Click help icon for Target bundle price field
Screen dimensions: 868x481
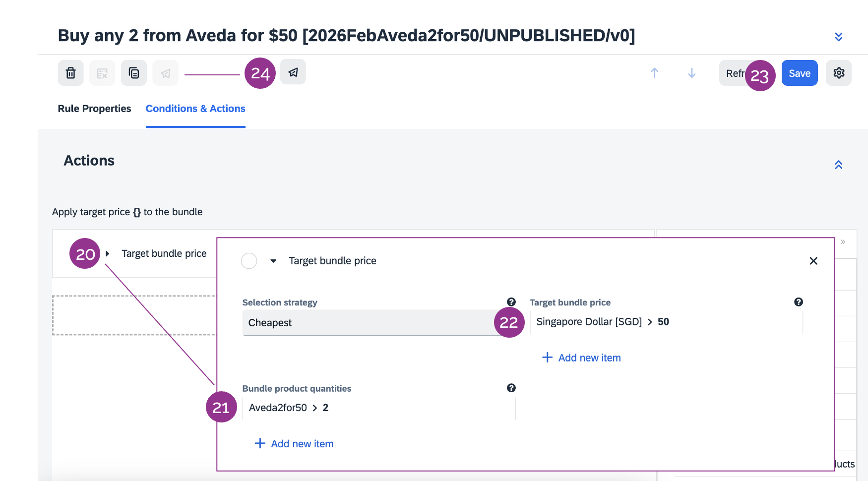coord(799,302)
